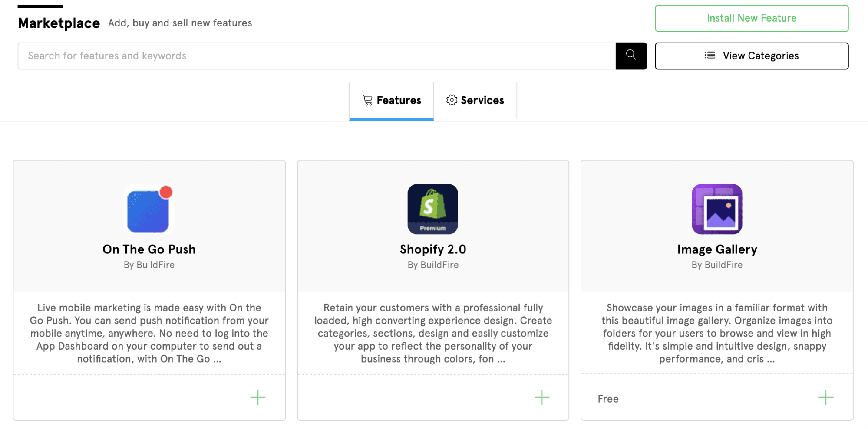The image size is (868, 429).
Task: Select the Features tab
Action: (x=391, y=100)
